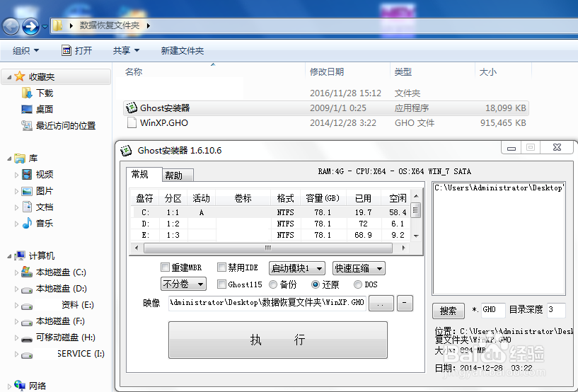Image resolution: width=578 pixels, height=392 pixels.
Task: Expand the arrow after 数据恢复文件夹 breadcrumb
Action: click(x=148, y=25)
